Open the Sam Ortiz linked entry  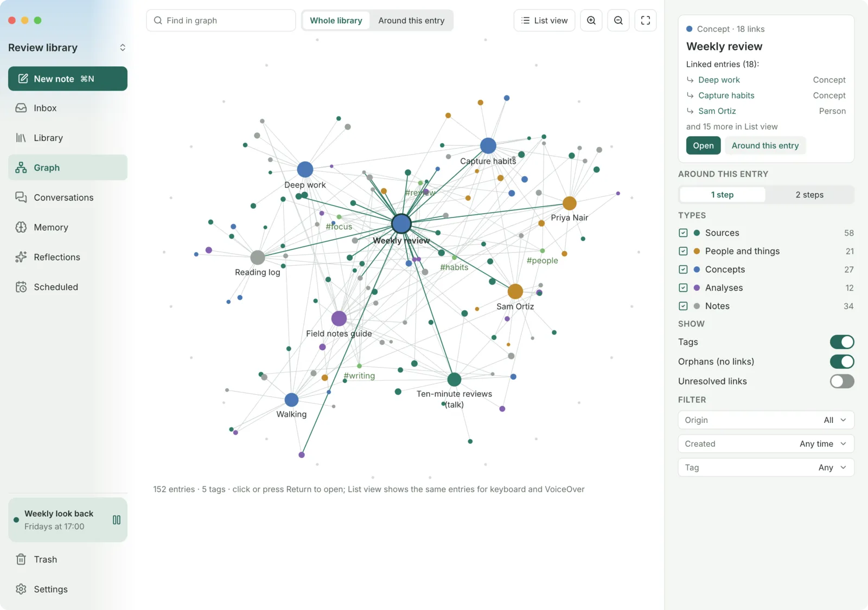click(717, 111)
